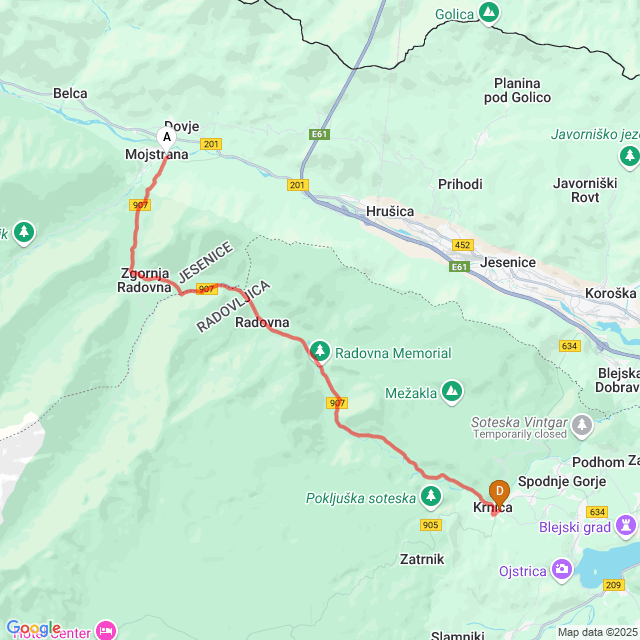The height and width of the screenshot is (640, 640).
Task: Click the route start marker A
Action: [x=167, y=138]
